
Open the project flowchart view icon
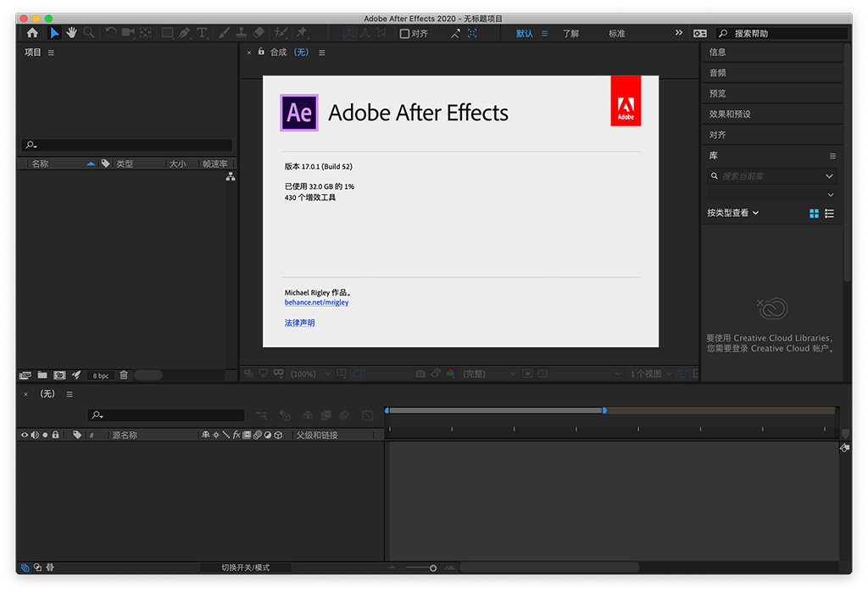pyautogui.click(x=231, y=177)
